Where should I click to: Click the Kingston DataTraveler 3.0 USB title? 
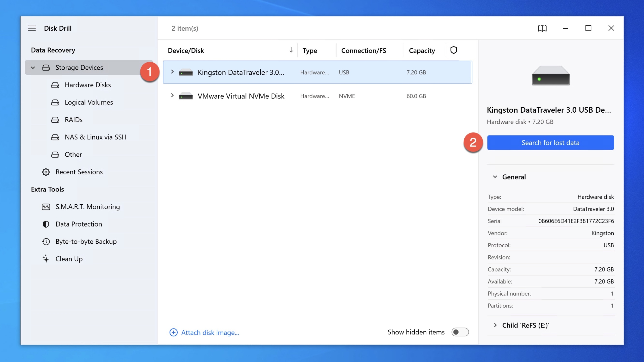(x=549, y=110)
